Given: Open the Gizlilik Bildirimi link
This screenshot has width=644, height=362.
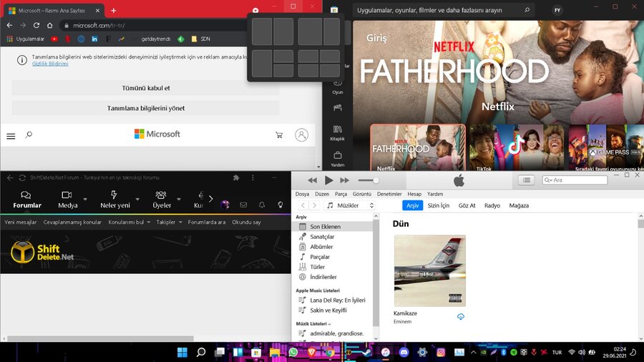Looking at the screenshot, I should [50, 64].
